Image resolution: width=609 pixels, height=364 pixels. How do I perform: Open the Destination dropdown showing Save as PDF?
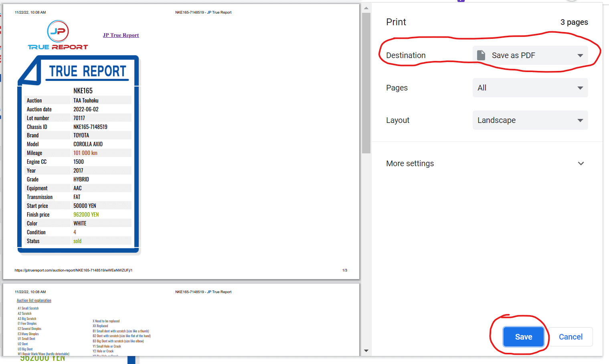click(x=530, y=55)
